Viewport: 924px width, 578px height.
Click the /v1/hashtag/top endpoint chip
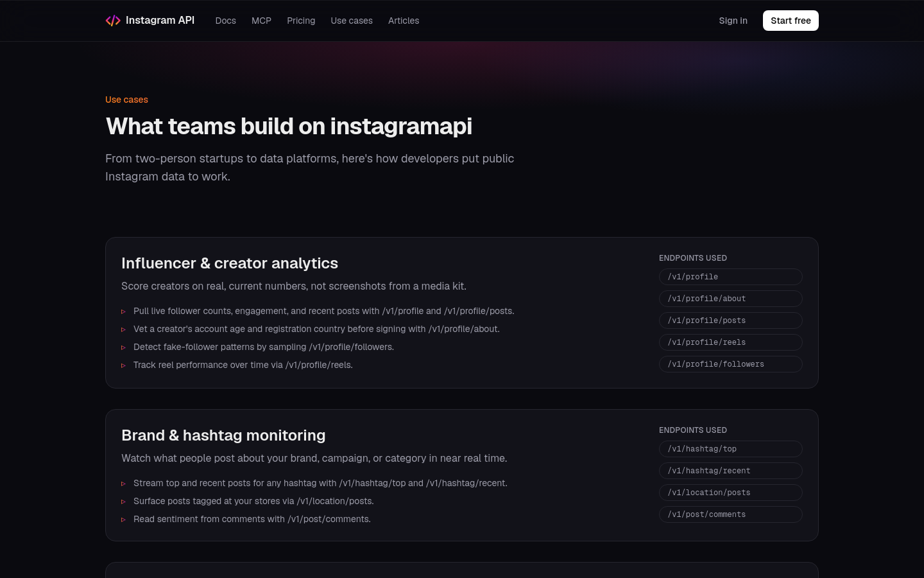coord(731,449)
